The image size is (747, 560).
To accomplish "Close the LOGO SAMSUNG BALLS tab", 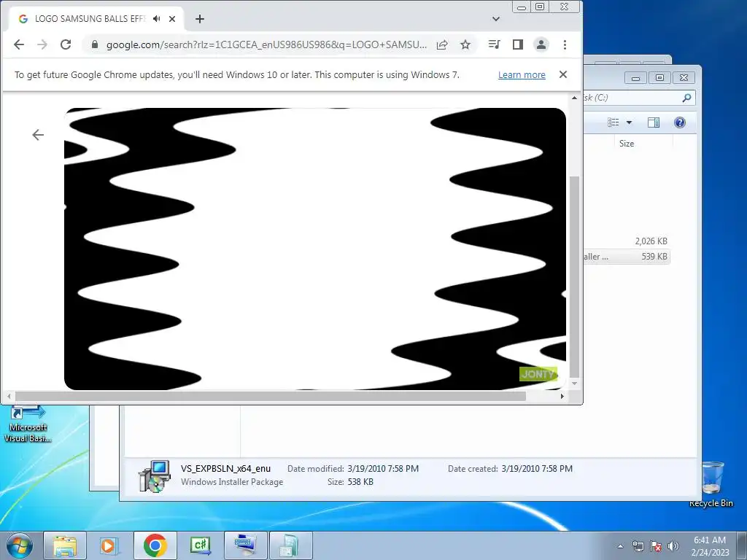I will click(x=172, y=19).
